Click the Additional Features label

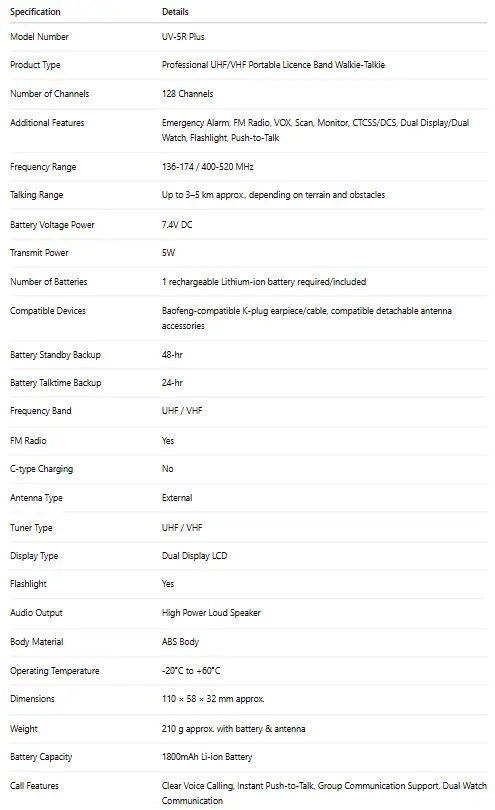coord(47,122)
